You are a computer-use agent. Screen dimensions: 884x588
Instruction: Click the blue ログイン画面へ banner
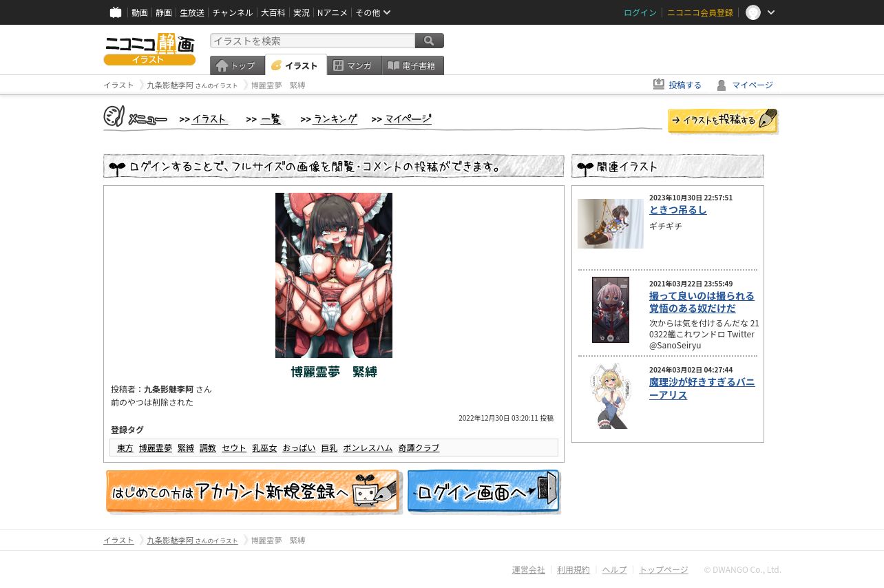click(484, 492)
